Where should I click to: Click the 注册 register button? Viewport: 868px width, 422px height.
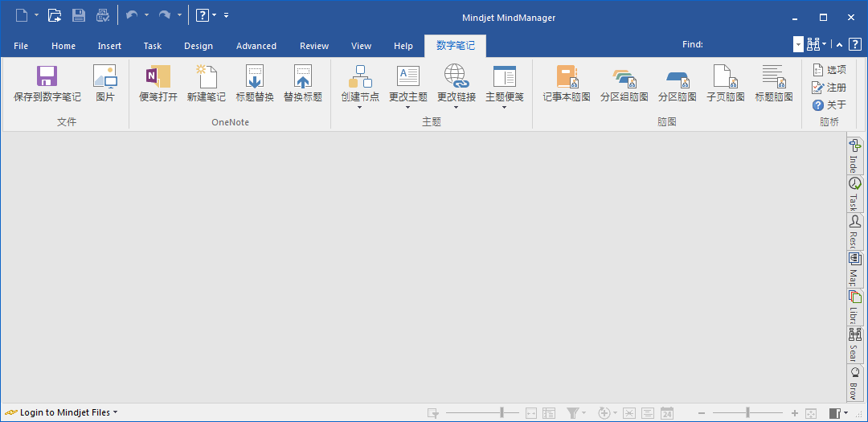[x=829, y=88]
